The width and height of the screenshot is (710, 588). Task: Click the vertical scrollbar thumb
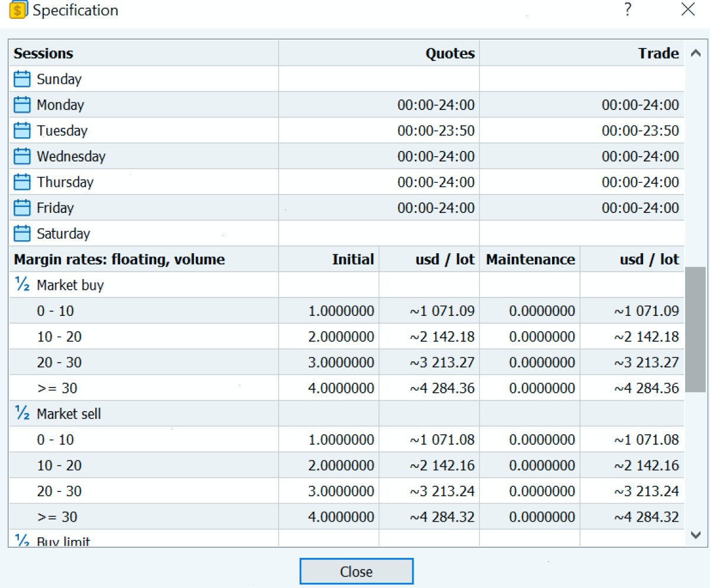pos(695,329)
